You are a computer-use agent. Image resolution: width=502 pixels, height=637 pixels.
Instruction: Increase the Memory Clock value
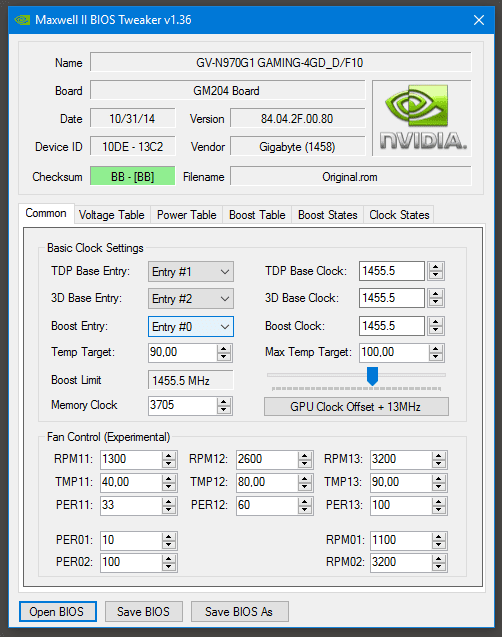(224, 401)
